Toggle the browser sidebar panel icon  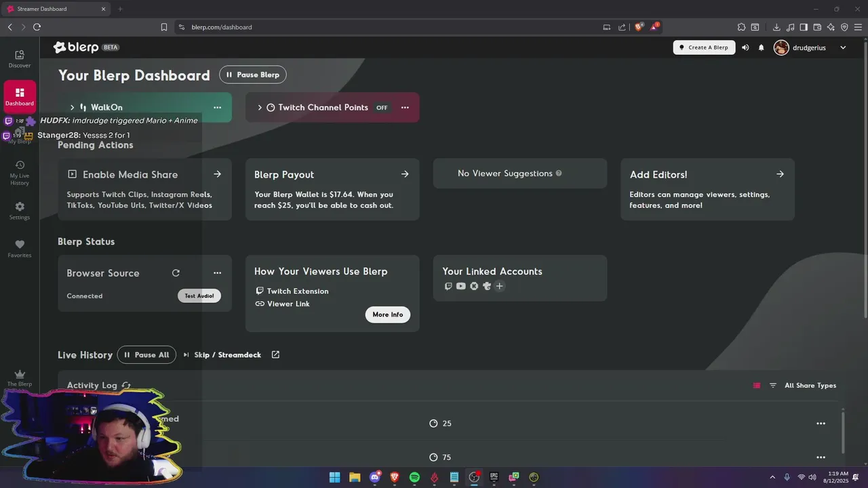804,27
